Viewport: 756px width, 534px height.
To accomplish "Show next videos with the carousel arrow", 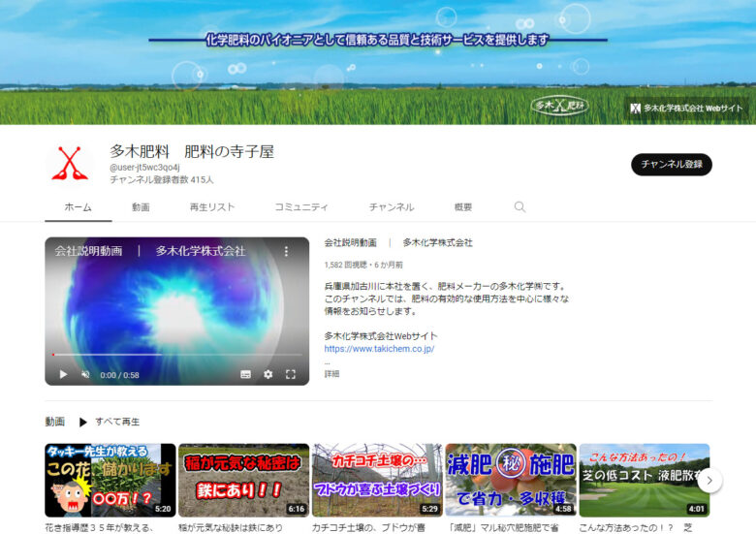I will tap(709, 480).
